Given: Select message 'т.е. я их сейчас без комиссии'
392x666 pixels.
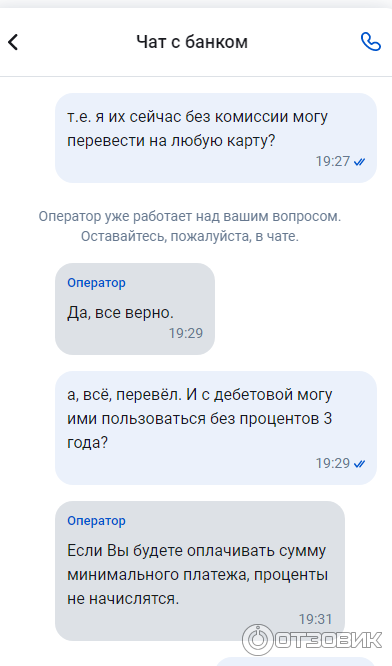Looking at the screenshot, I should click(x=216, y=138).
